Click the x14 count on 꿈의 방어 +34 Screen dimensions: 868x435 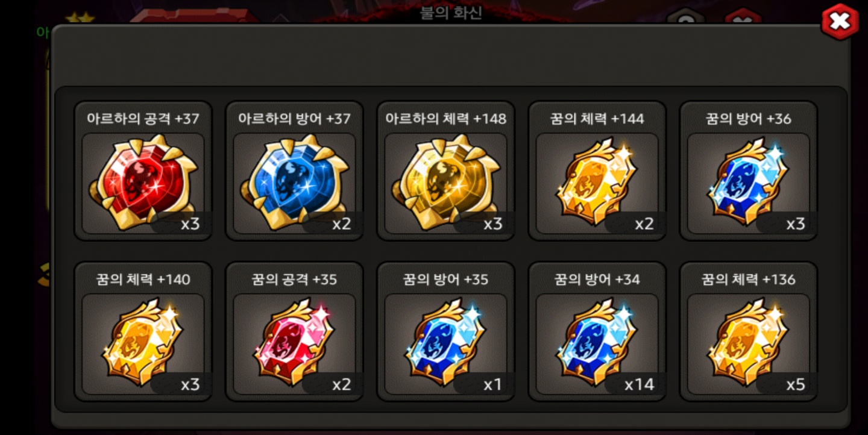(638, 384)
